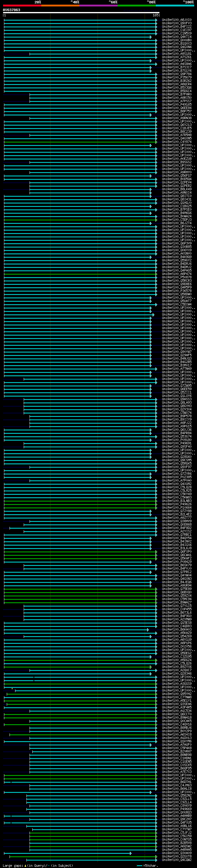Select the UniRef100_A4S8A6 label
The width and height of the screenshot is (197, 868).
(176, 64)
